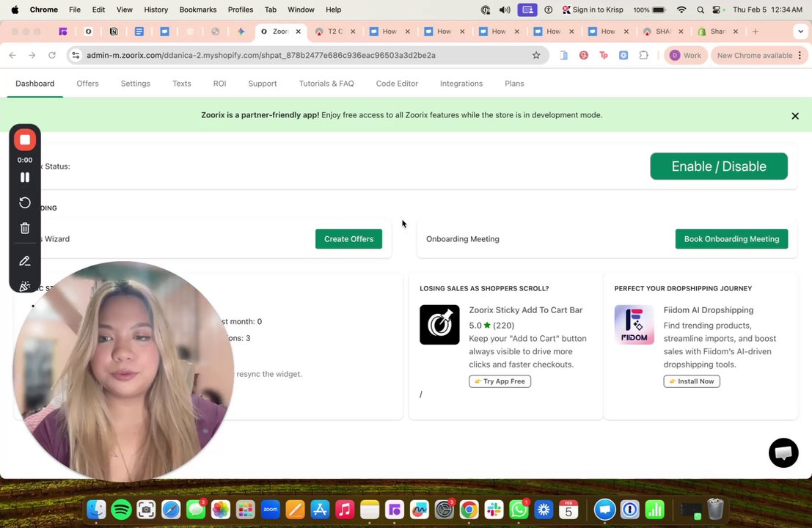Close the active Zoorix browser tab
812x528 pixels.
tap(299, 32)
